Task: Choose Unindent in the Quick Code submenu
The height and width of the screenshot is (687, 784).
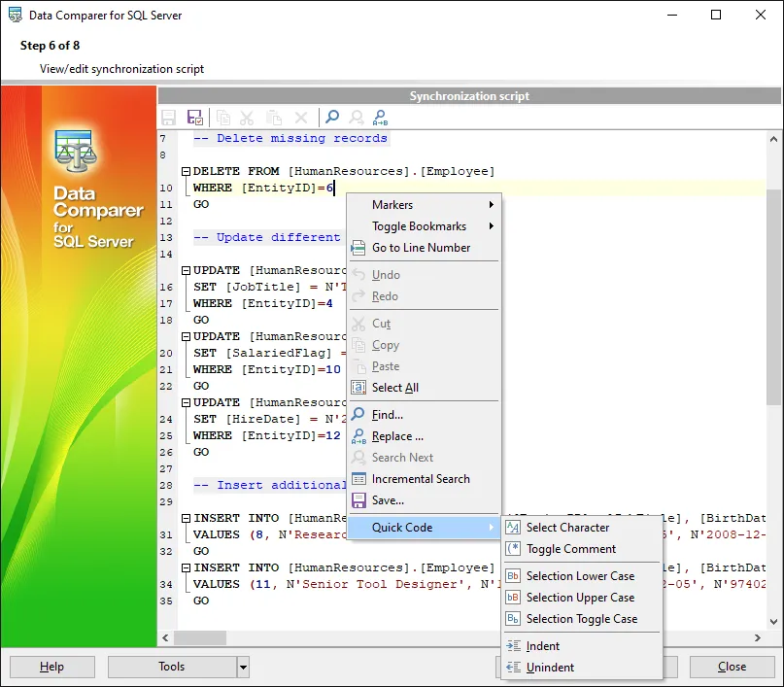Action: tap(550, 668)
